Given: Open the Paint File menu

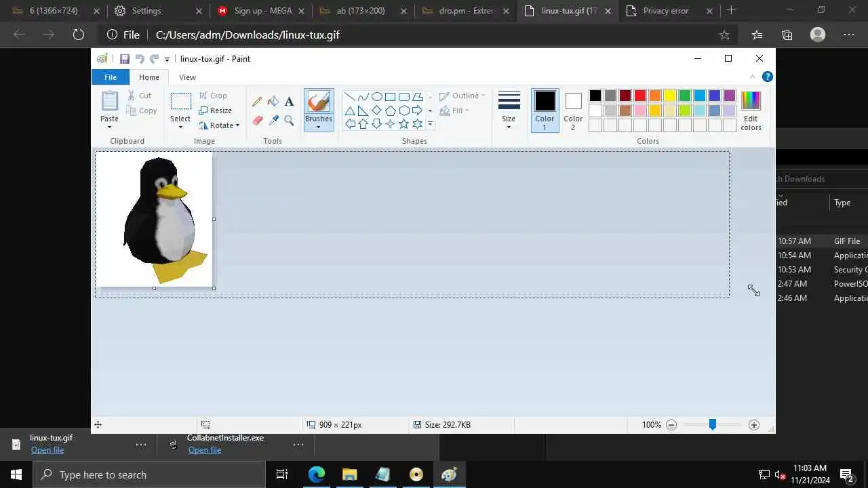Looking at the screenshot, I should point(110,77).
